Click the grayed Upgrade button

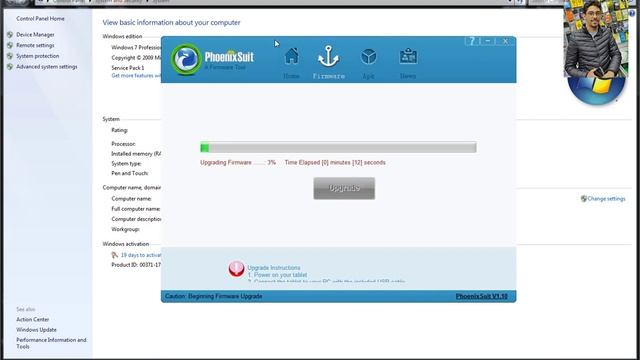(344, 188)
